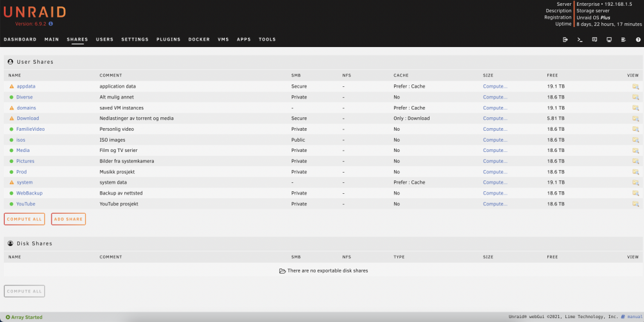Image resolution: width=644 pixels, height=322 pixels.
Task: Compute size for the Media share
Action: [495, 150]
